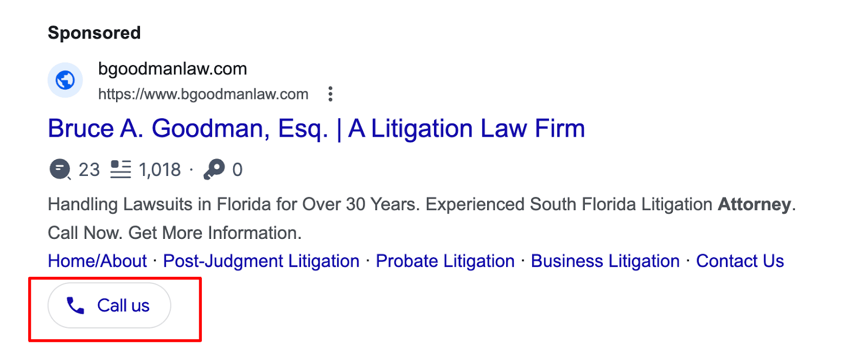
Task: Open the Bruce A. Goodman, Esq. headline link
Action: (316, 129)
